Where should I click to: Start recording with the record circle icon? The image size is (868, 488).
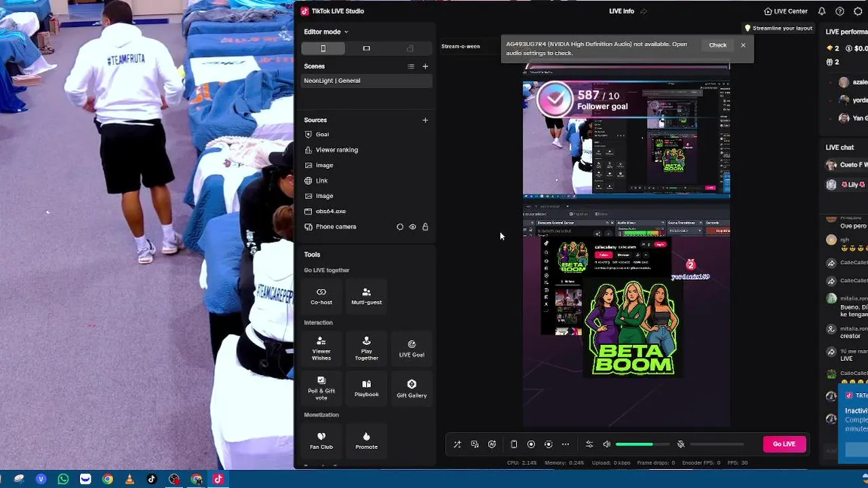531,445
